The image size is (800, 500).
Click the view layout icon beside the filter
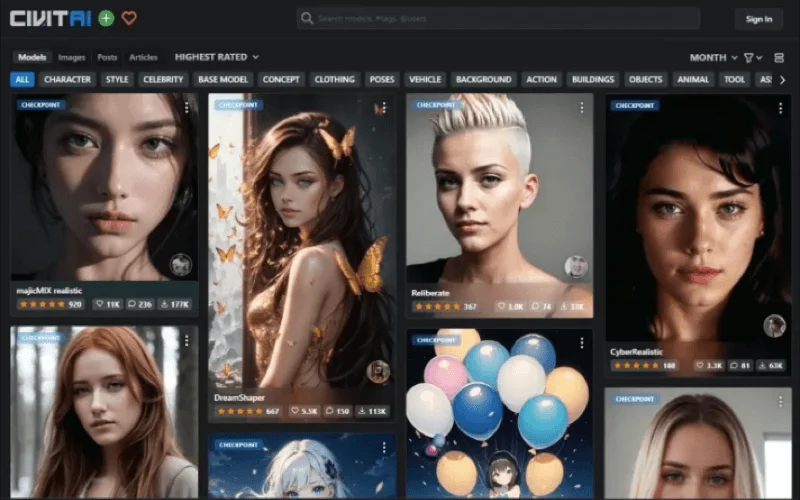[779, 58]
